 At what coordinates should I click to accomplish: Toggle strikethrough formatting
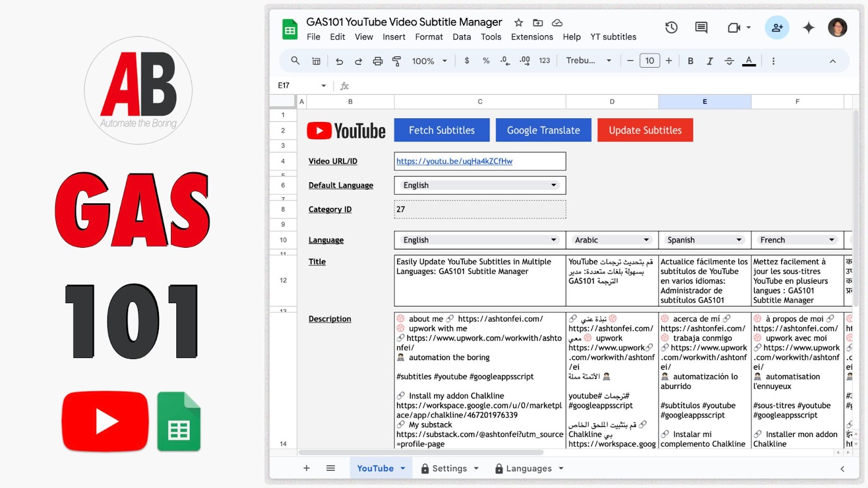click(729, 61)
